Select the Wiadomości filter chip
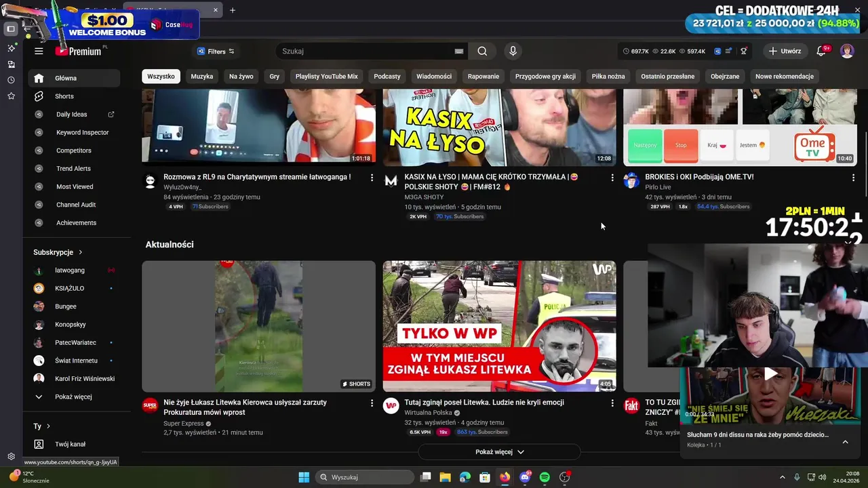 [434, 77]
